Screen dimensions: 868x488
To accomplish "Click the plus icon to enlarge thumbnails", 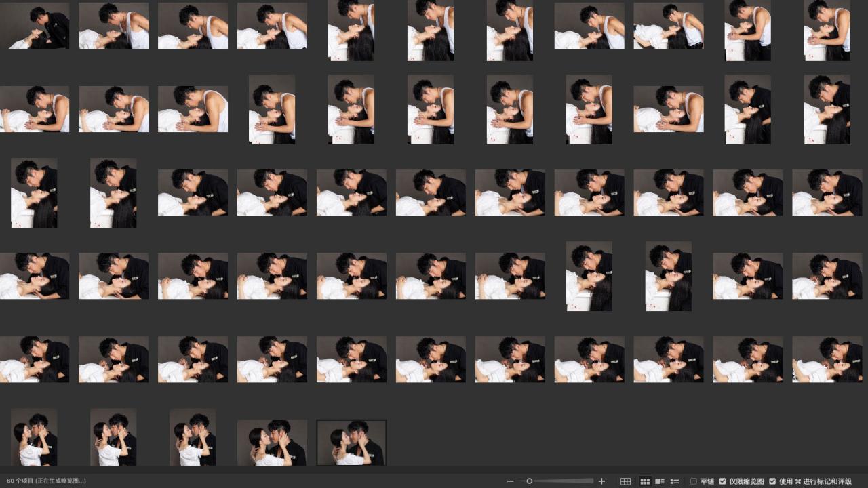I will [601, 481].
